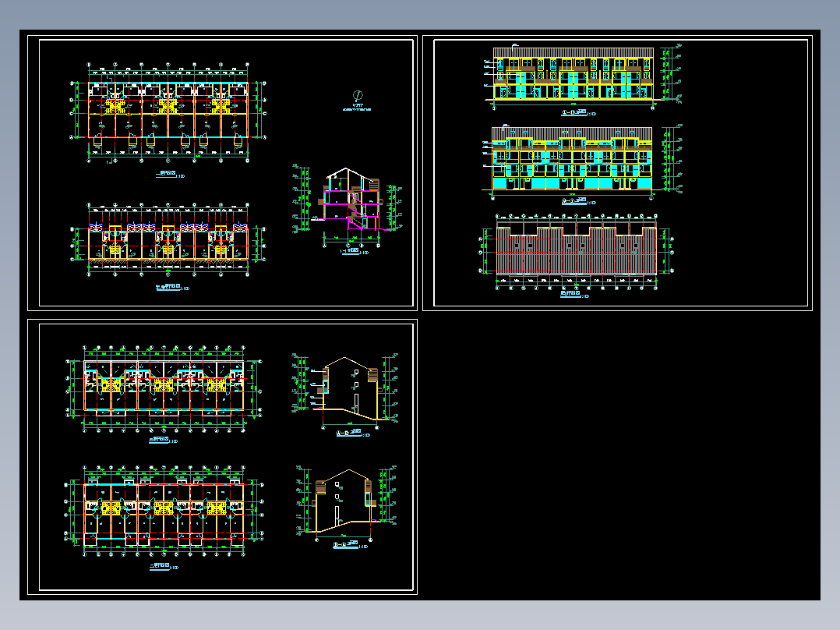Click the A-D elevation title label

353,434
